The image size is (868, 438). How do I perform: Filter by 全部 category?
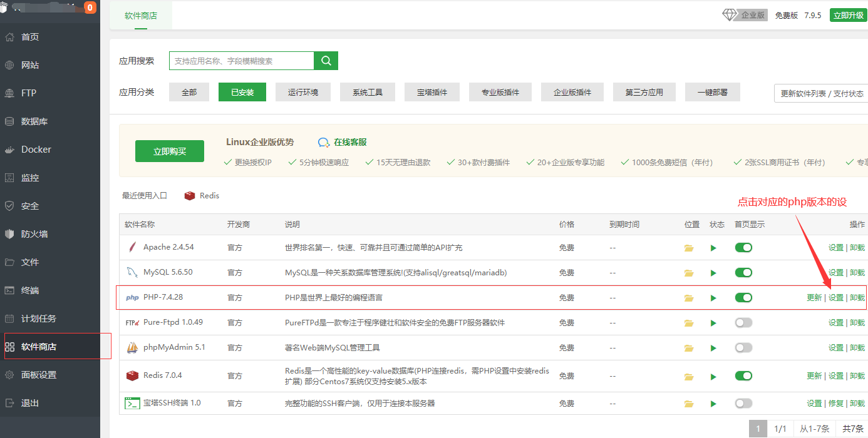point(189,92)
